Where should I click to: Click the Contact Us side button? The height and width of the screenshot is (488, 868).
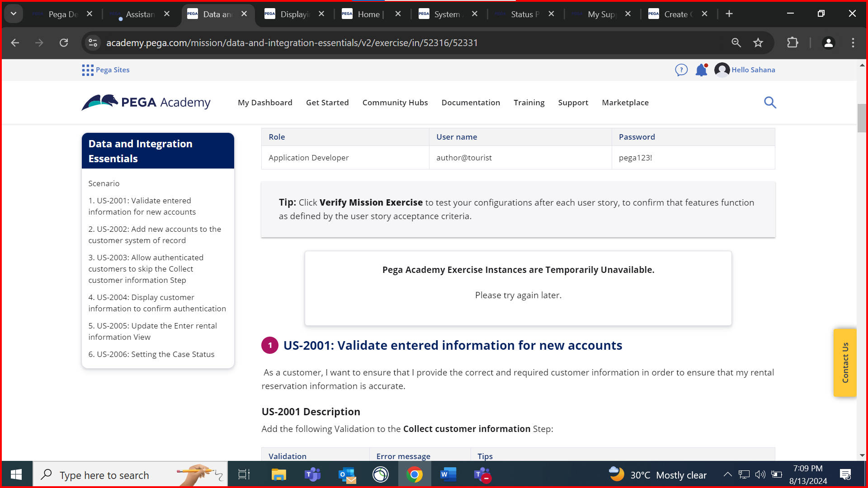(845, 362)
